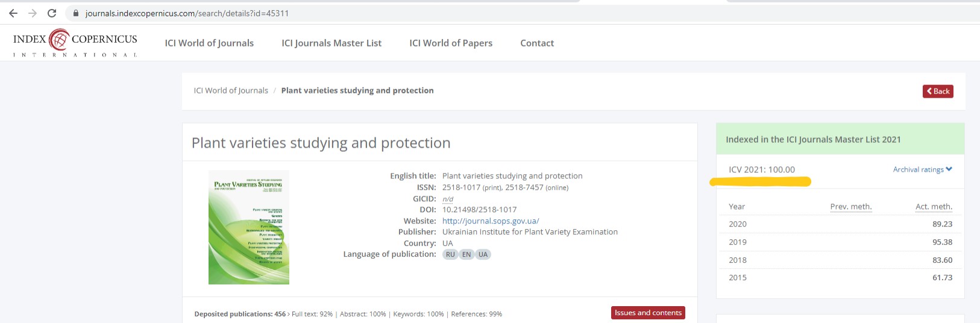Click the Prev. meth. column header

(x=850, y=207)
